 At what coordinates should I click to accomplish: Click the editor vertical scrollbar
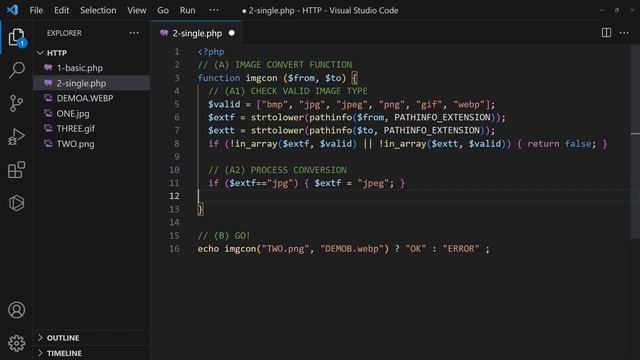tap(635, 141)
